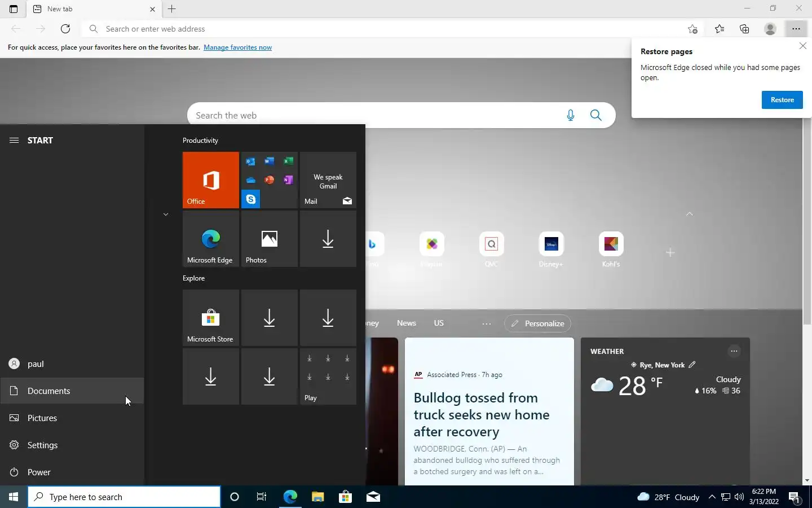Open more feed categories ellipsis

coord(487,324)
